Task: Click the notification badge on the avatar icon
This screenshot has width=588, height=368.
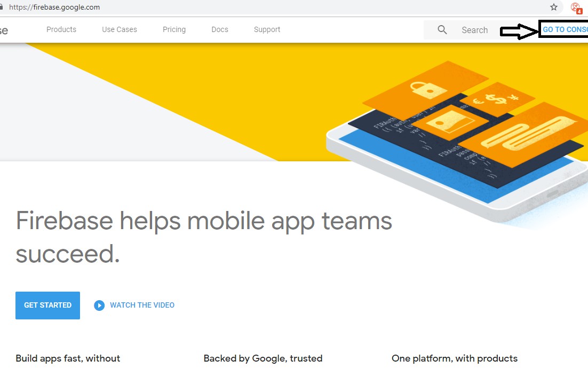Action: click(579, 10)
